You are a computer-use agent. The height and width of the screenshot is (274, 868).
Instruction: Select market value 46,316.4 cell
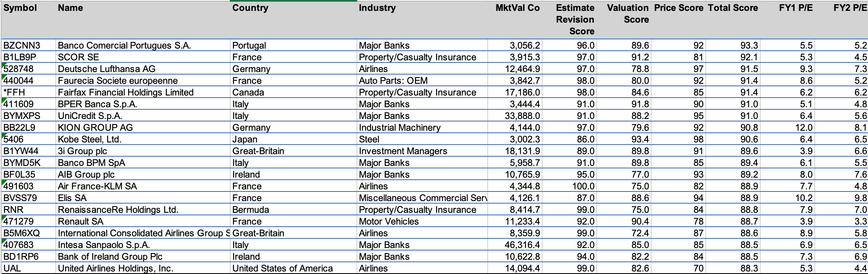pos(515,245)
